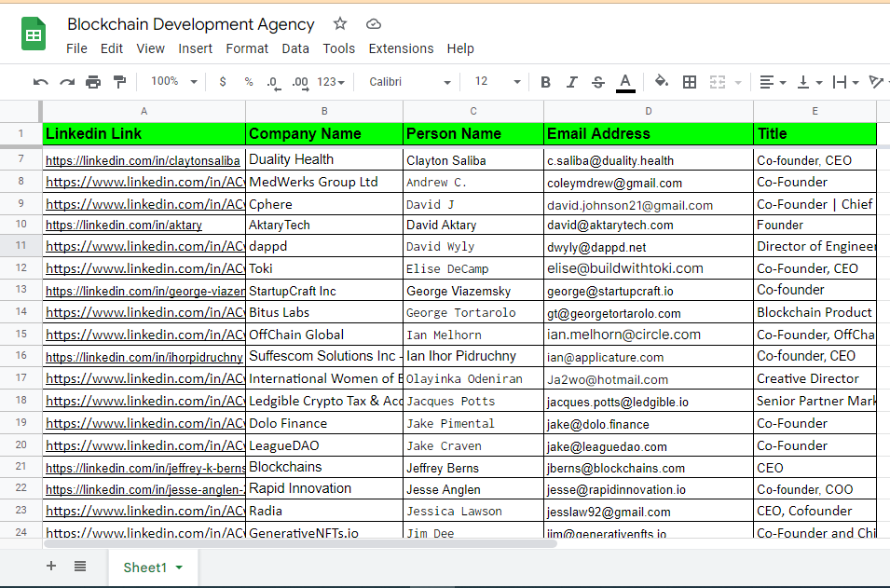890x588 pixels.
Task: Open the claytonsaliba LinkedIn link
Action: (143, 161)
